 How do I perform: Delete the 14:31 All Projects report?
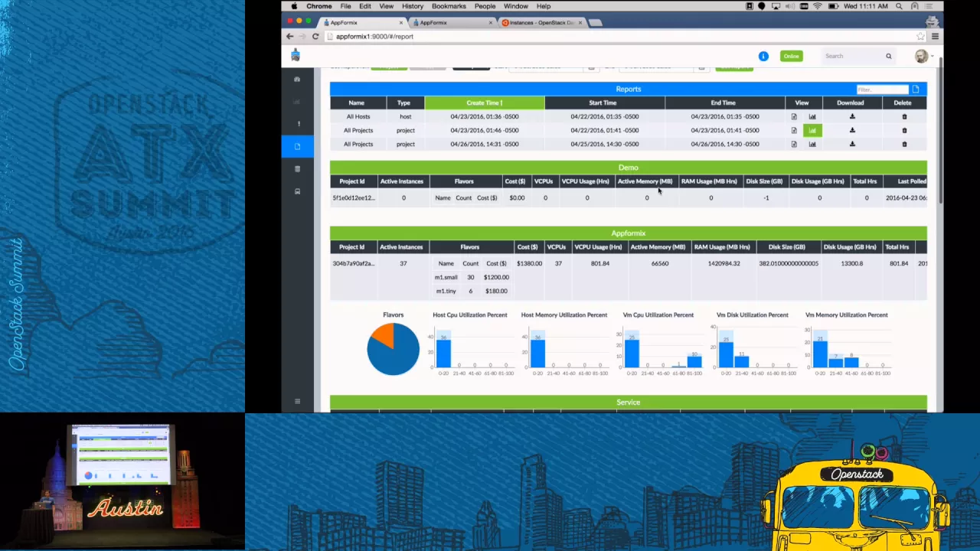[904, 144]
